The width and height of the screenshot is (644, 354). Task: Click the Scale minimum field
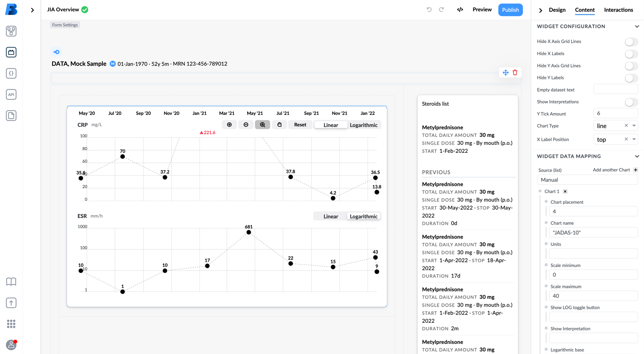[593, 275]
